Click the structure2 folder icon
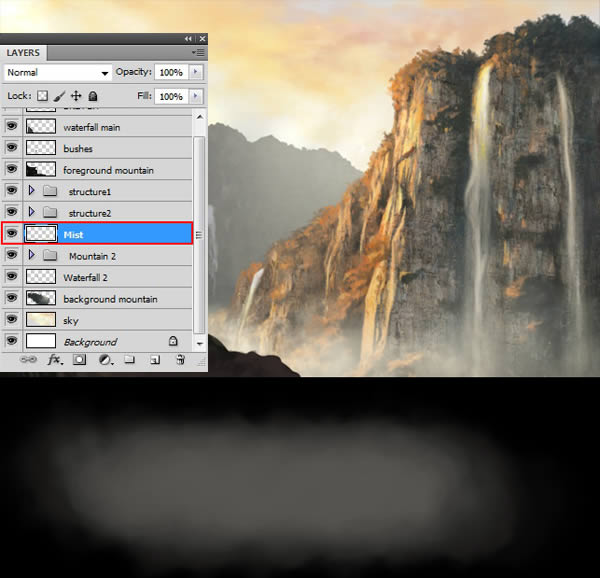This screenshot has height=578, width=600. (x=50, y=212)
